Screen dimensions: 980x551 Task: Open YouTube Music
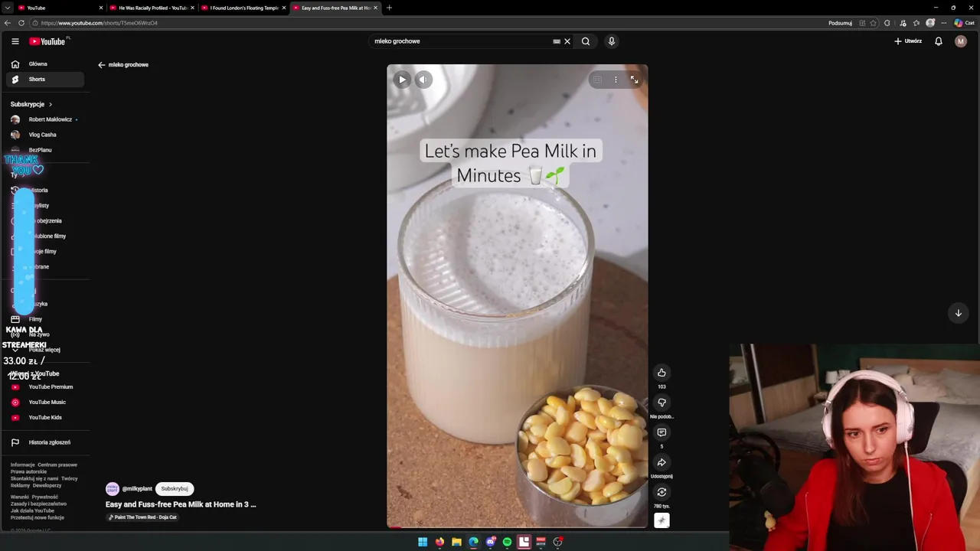click(45, 403)
